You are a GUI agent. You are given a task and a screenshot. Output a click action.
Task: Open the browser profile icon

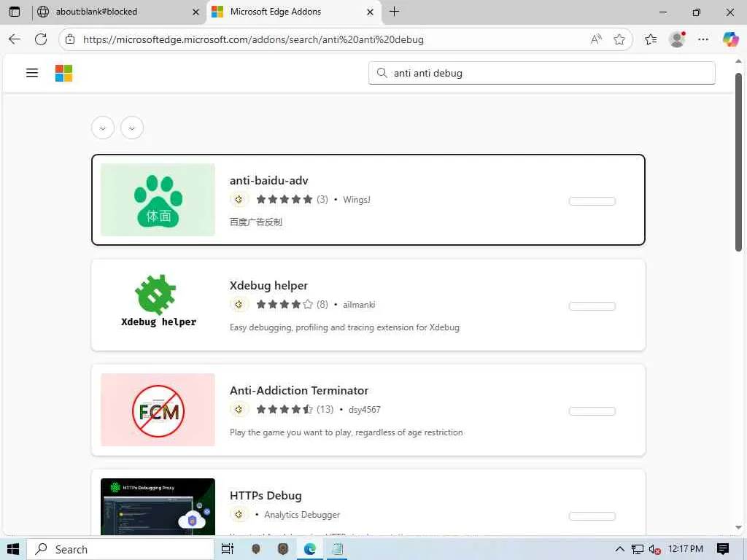point(677,39)
